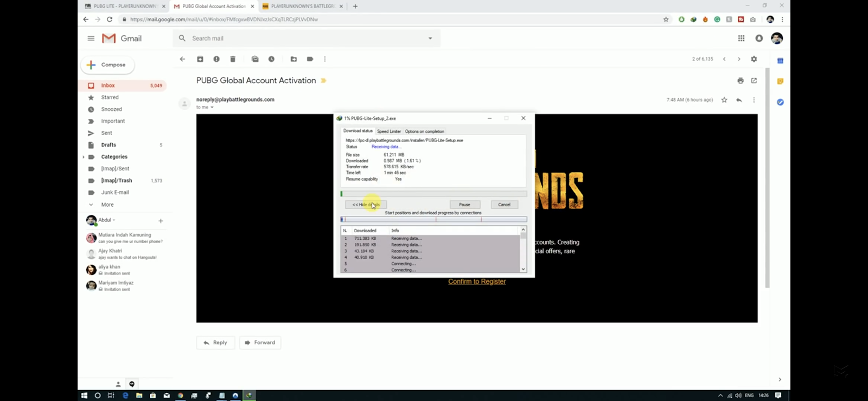Expand the Categories label
The width and height of the screenshot is (868, 401).
click(83, 157)
